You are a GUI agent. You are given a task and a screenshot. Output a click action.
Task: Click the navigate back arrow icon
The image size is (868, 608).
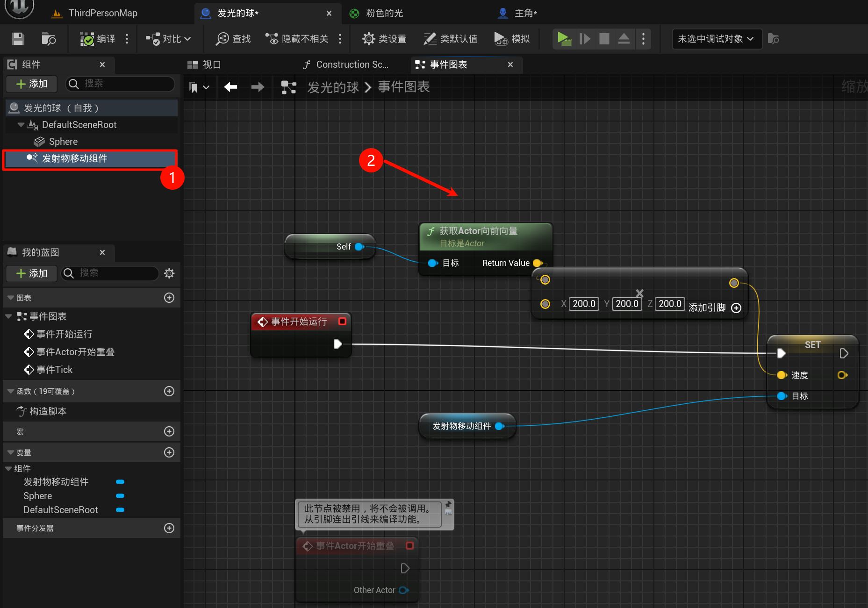point(230,87)
